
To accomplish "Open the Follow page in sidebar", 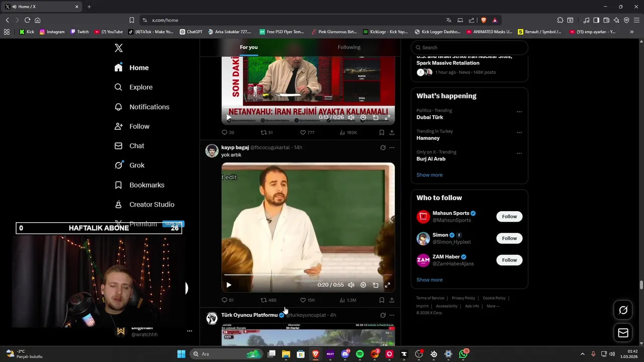I will (132, 126).
